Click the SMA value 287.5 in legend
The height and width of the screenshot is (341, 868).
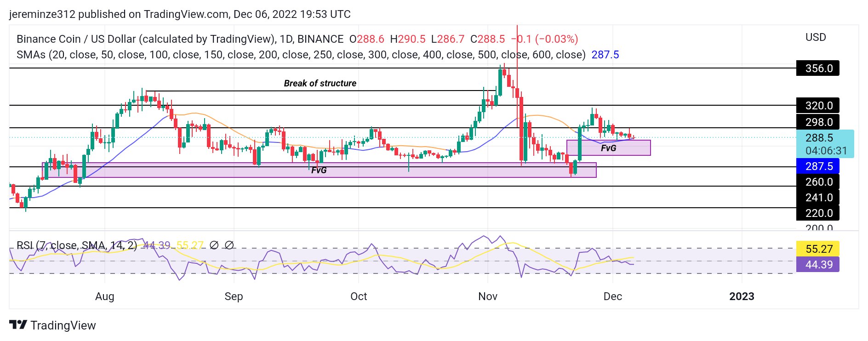605,55
